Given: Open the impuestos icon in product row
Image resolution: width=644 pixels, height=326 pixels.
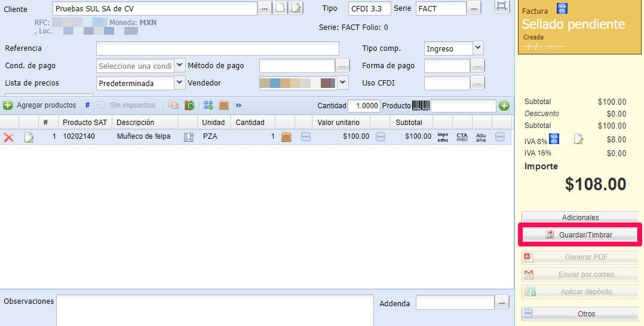Looking at the screenshot, I should pos(443,137).
